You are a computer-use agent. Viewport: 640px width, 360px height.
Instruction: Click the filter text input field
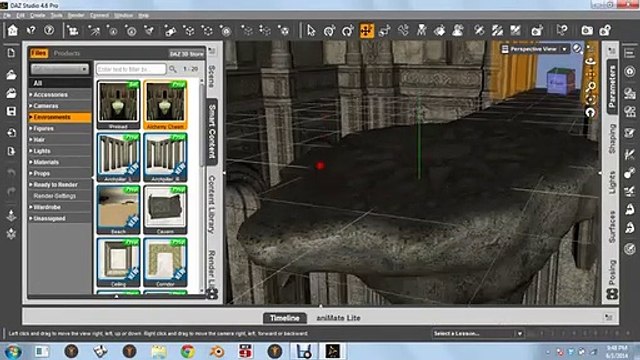pyautogui.click(x=131, y=69)
